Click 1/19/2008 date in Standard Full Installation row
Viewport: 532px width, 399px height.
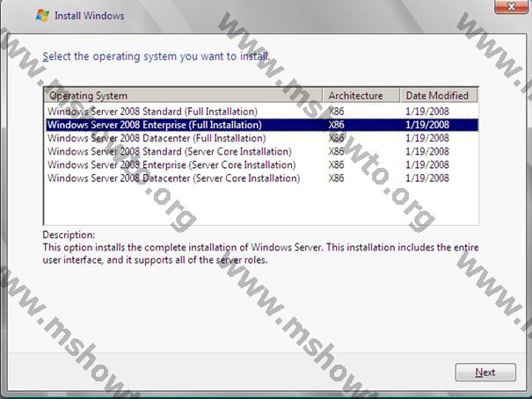coord(427,112)
